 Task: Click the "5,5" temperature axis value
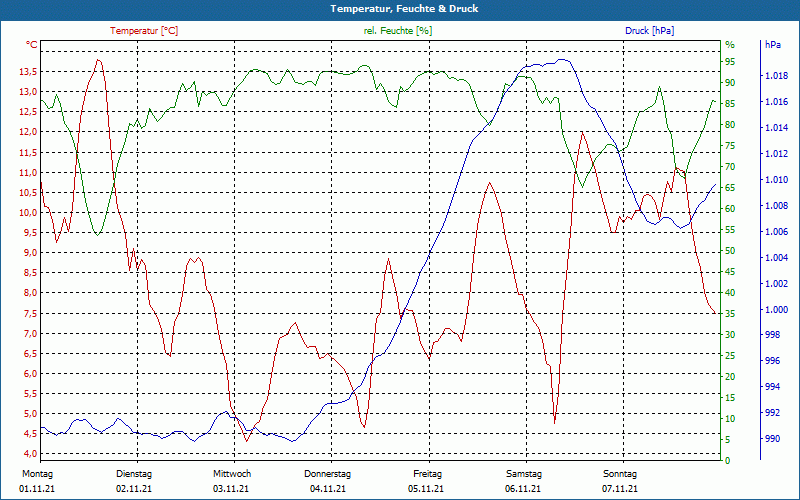(30, 394)
